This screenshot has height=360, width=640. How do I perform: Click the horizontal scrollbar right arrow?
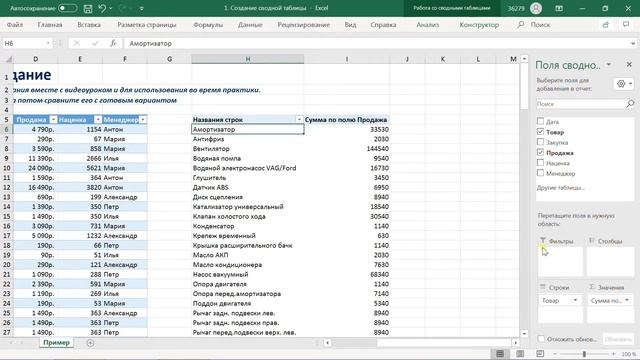tap(516, 343)
